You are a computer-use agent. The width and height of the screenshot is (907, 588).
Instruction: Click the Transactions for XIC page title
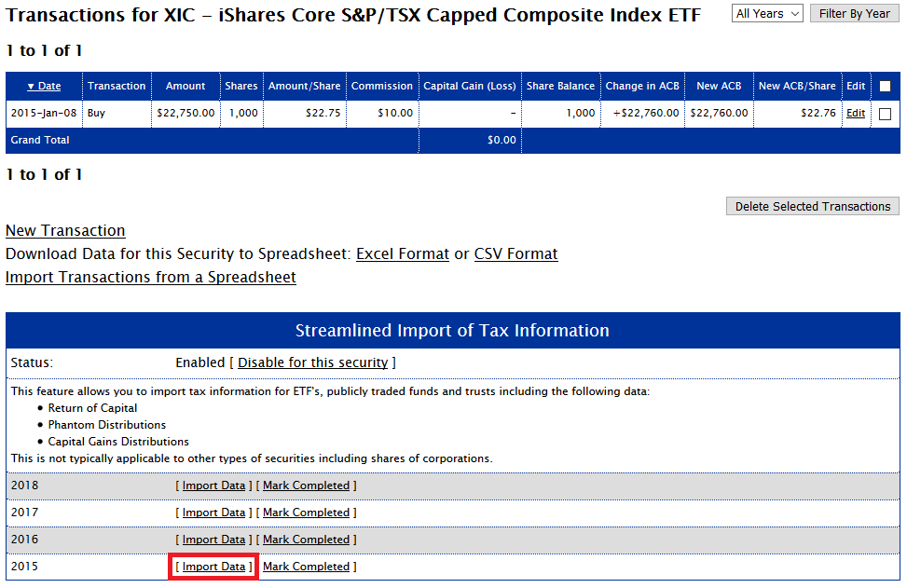(353, 16)
